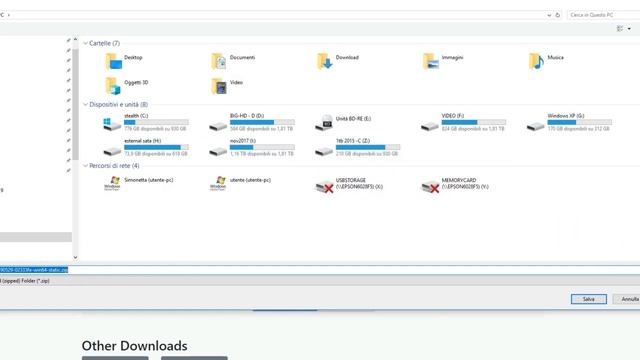The width and height of the screenshot is (640, 360).
Task: Open the utente (utente-pc) network location
Action: pyautogui.click(x=240, y=183)
